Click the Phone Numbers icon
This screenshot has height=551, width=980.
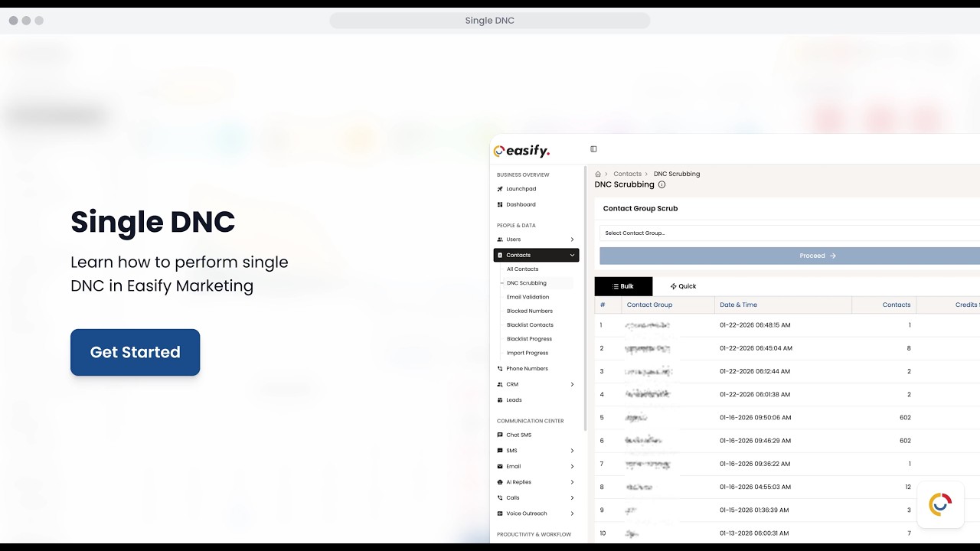[x=500, y=369]
